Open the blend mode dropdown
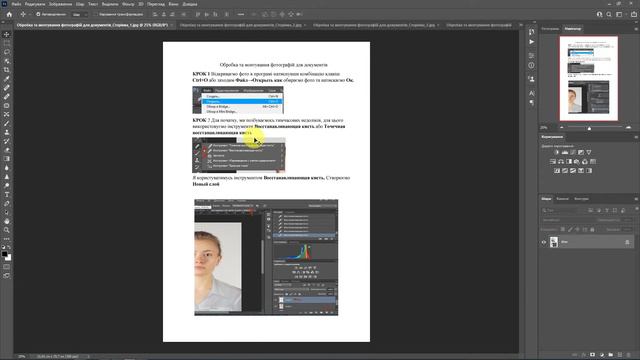This screenshot has height=360, width=640. point(567,220)
